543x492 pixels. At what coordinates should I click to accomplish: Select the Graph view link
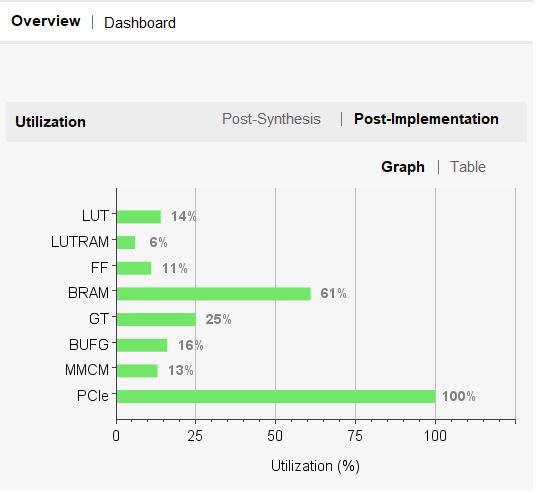[x=403, y=167]
